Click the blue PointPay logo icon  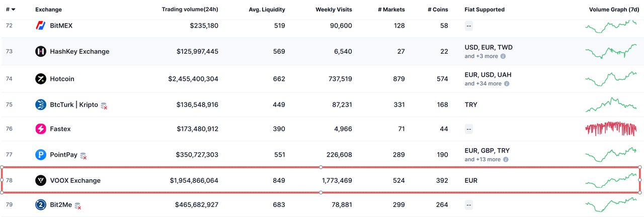pyautogui.click(x=41, y=155)
